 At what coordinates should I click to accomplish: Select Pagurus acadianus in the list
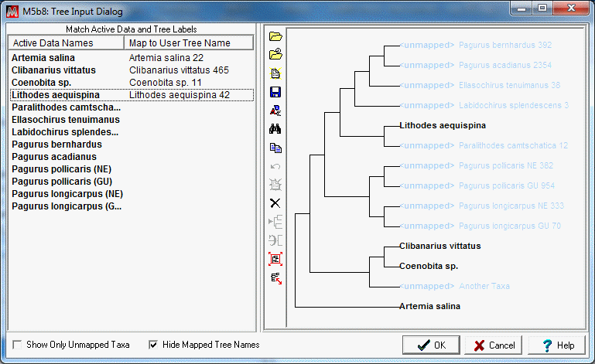pos(54,157)
